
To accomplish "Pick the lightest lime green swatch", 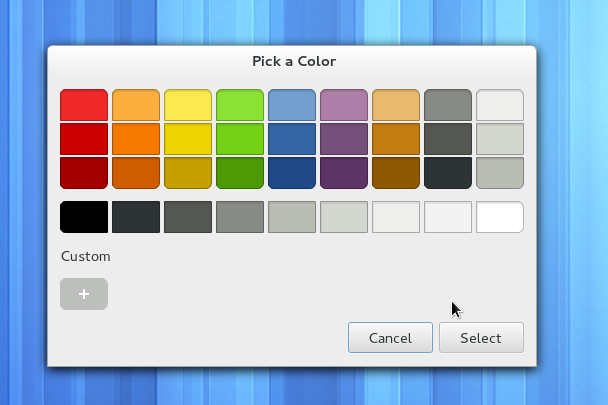I will click(240, 105).
